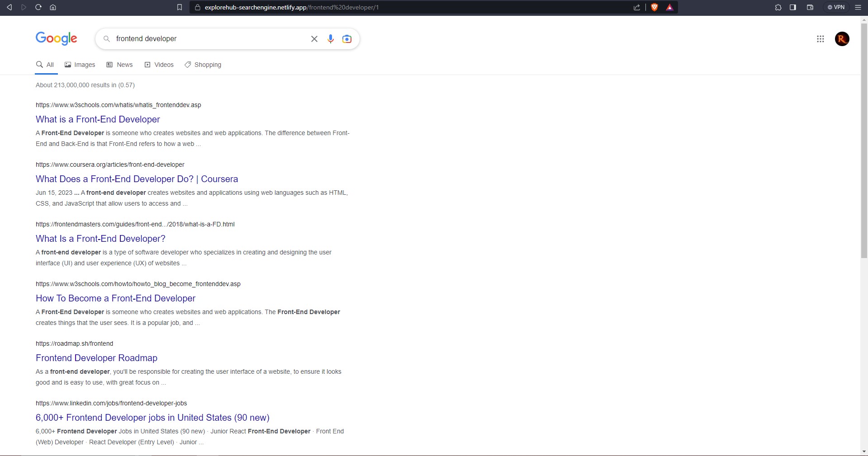Open 'Frontend Developer Roadmap' result

pos(96,358)
